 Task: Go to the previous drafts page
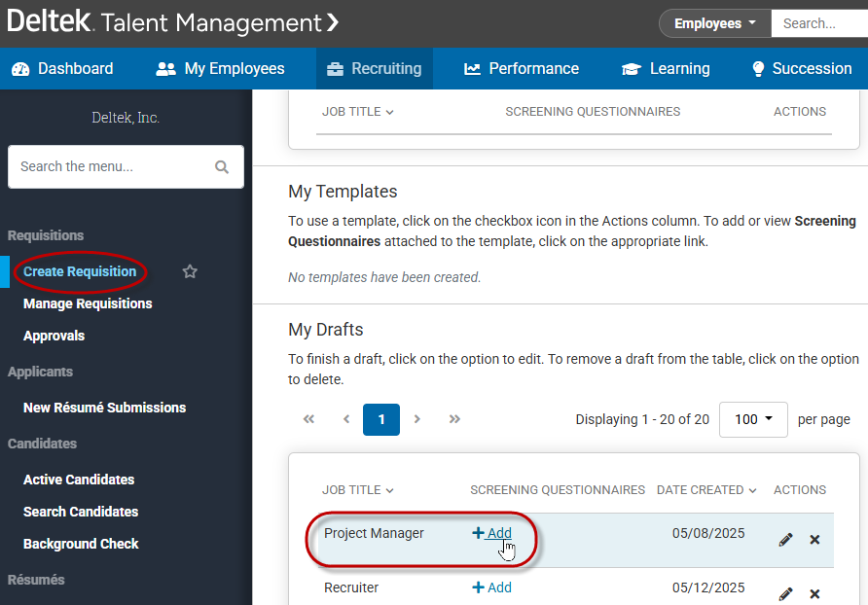[346, 419]
